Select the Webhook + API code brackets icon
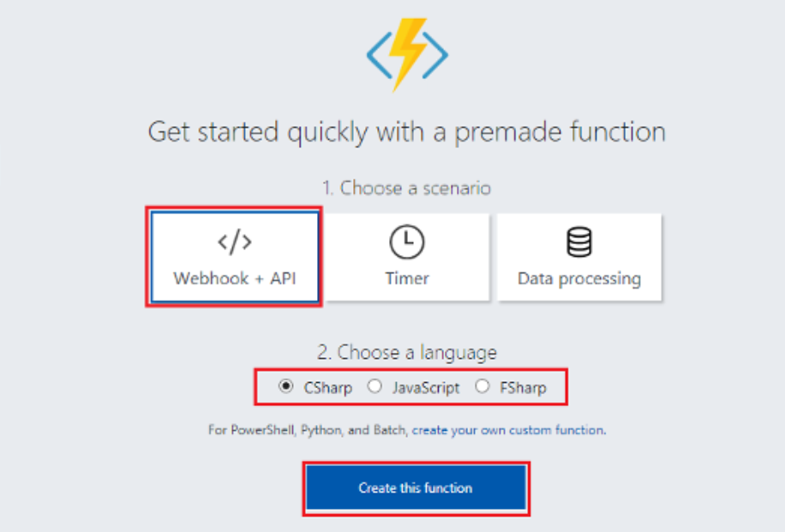Viewport: 785px width, 532px height. [234, 242]
